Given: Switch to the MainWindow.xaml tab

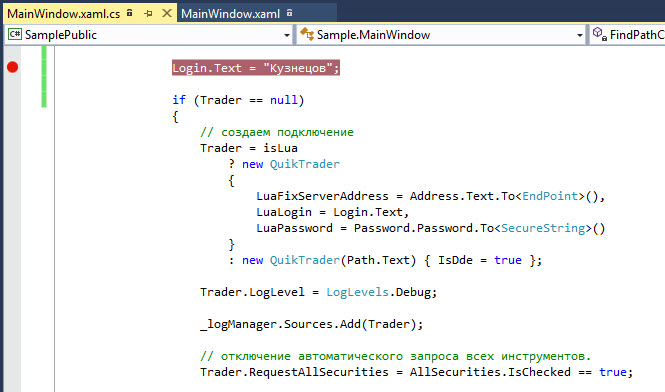Looking at the screenshot, I should 230,14.
